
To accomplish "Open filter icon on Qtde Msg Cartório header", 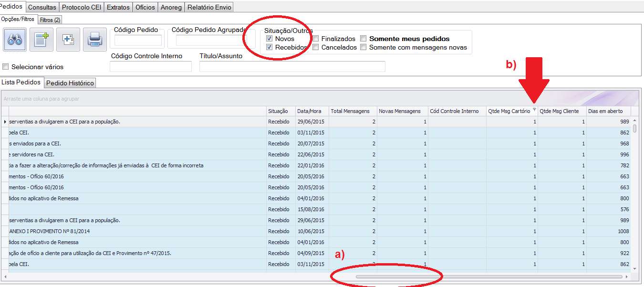I will coord(534,110).
